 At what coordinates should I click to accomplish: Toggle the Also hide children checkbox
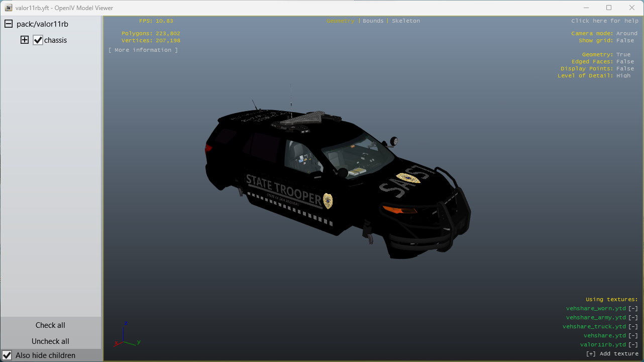[x=7, y=355]
